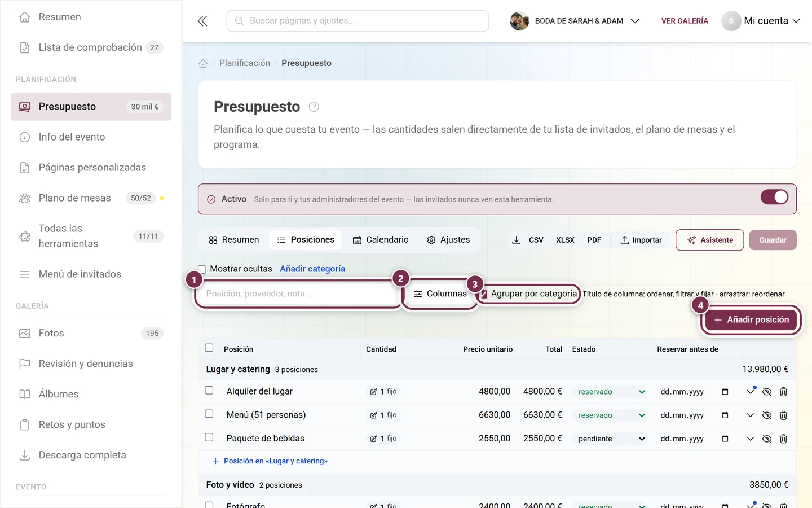
Task: Expand details of Paquete de bebidas row
Action: click(750, 439)
